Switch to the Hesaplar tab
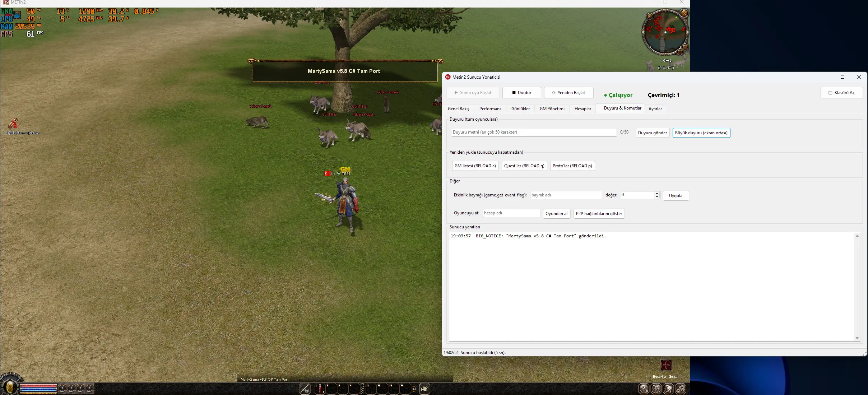 click(582, 109)
